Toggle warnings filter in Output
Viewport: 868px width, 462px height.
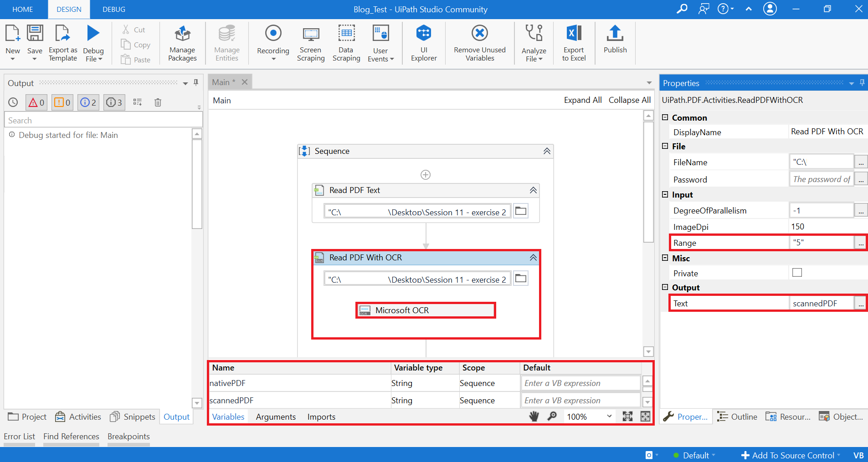click(62, 102)
